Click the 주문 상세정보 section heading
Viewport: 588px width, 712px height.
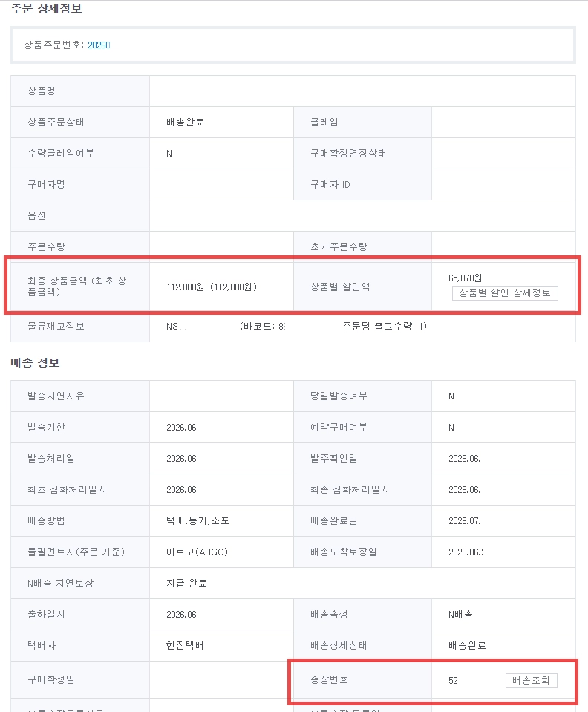click(x=46, y=9)
